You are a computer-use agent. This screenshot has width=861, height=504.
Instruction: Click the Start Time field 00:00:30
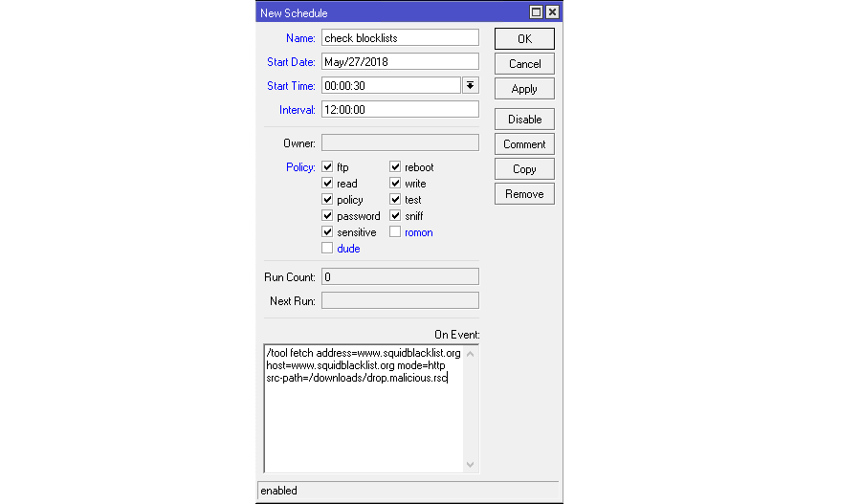tap(391, 86)
